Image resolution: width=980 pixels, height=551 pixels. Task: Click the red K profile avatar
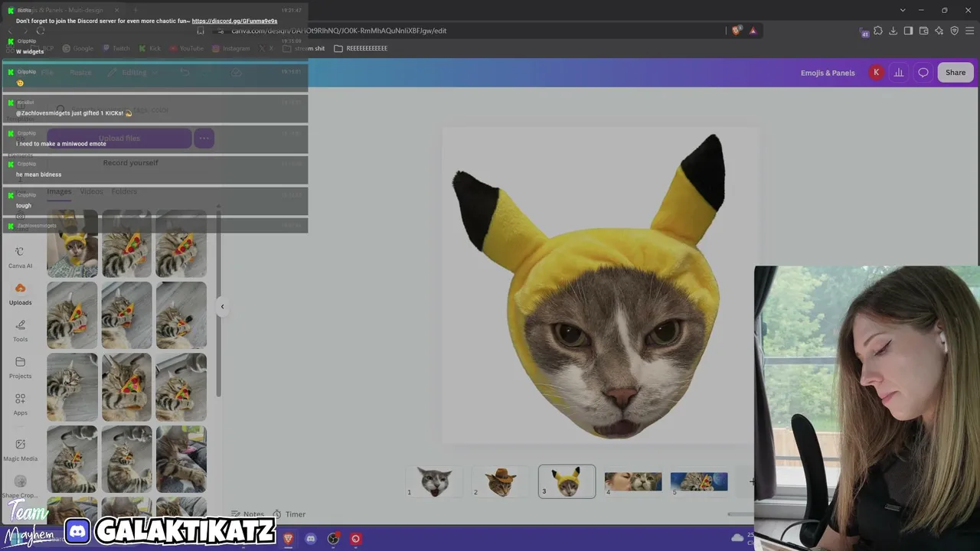click(x=876, y=73)
